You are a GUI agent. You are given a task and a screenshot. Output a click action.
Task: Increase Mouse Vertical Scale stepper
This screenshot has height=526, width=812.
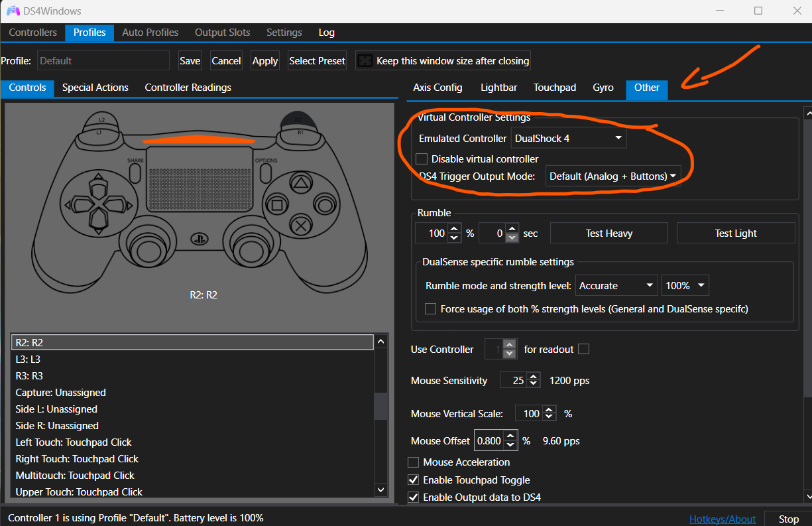click(550, 409)
